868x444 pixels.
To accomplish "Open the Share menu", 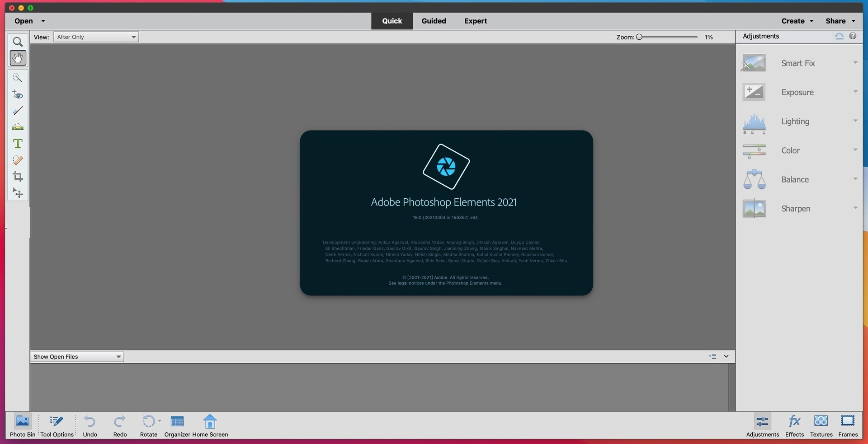I will click(x=840, y=21).
